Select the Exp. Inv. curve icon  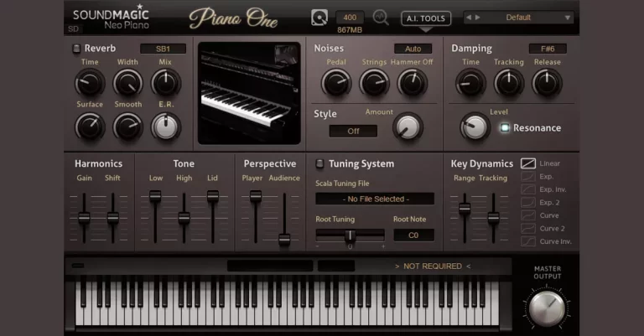pos(528,189)
